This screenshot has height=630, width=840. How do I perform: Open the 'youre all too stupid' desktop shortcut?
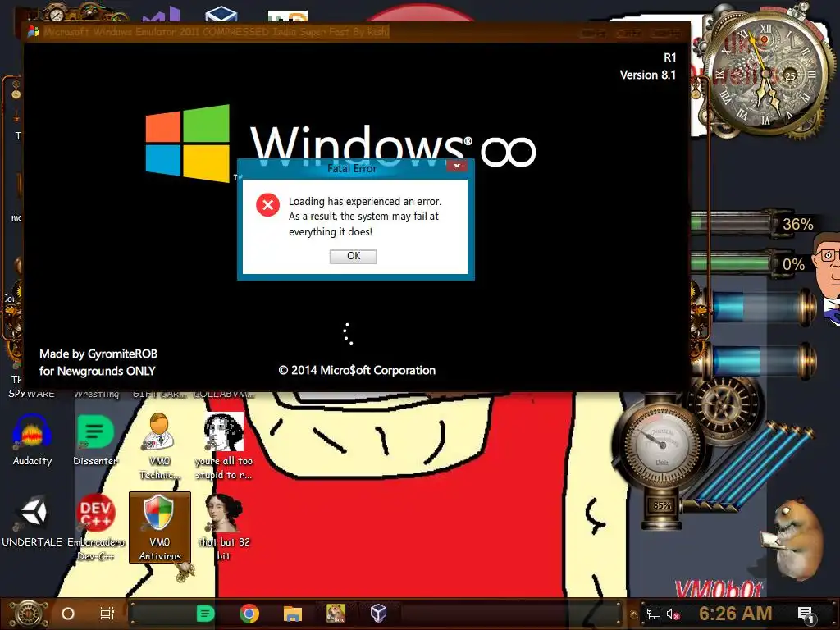(224, 445)
